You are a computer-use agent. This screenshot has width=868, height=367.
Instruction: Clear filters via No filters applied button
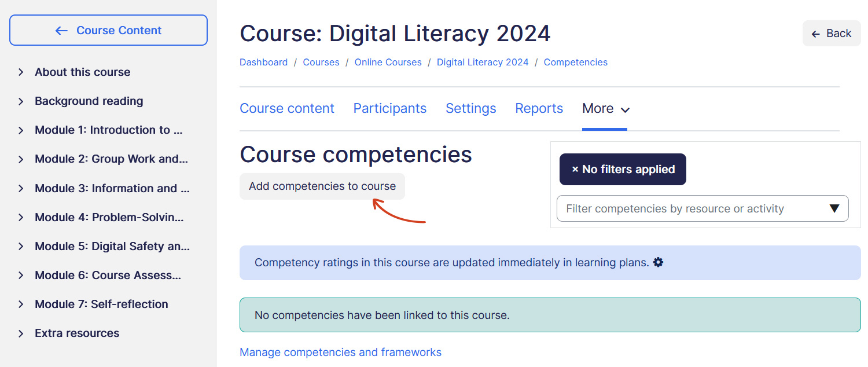623,170
